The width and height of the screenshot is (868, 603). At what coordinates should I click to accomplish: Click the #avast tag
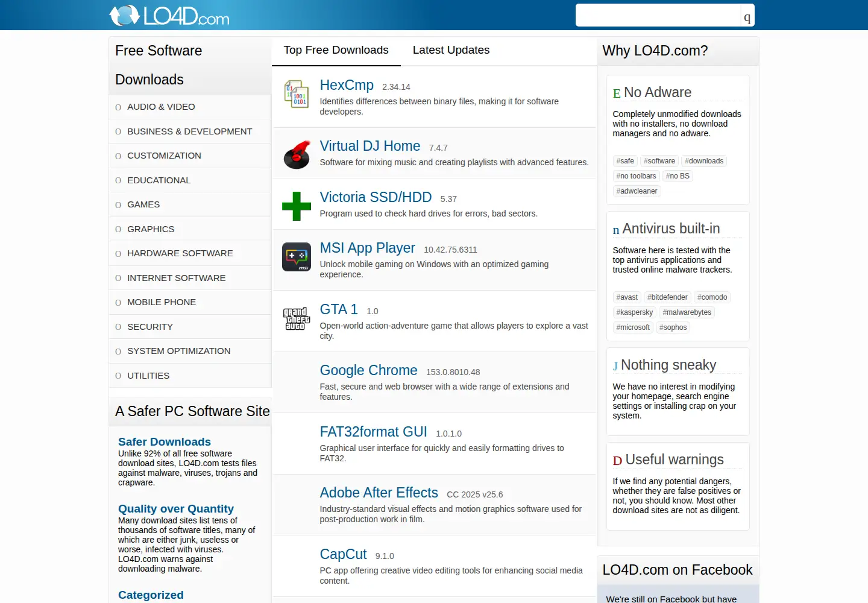[x=627, y=297]
